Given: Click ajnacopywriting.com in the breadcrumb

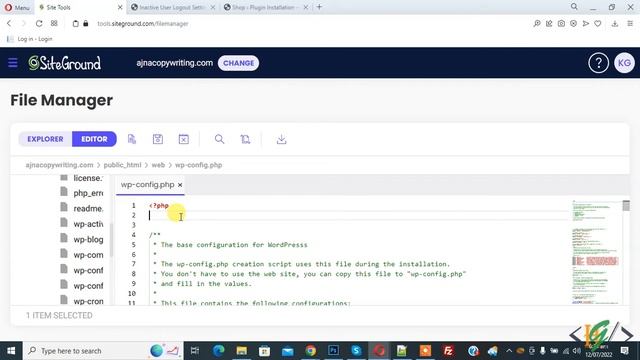Looking at the screenshot, I should click(59, 165).
